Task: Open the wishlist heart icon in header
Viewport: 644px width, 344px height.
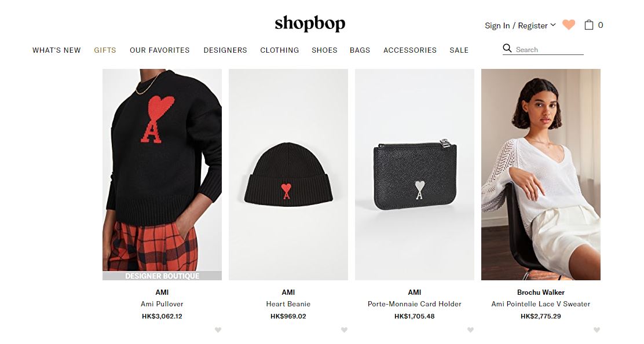Action: (x=569, y=25)
